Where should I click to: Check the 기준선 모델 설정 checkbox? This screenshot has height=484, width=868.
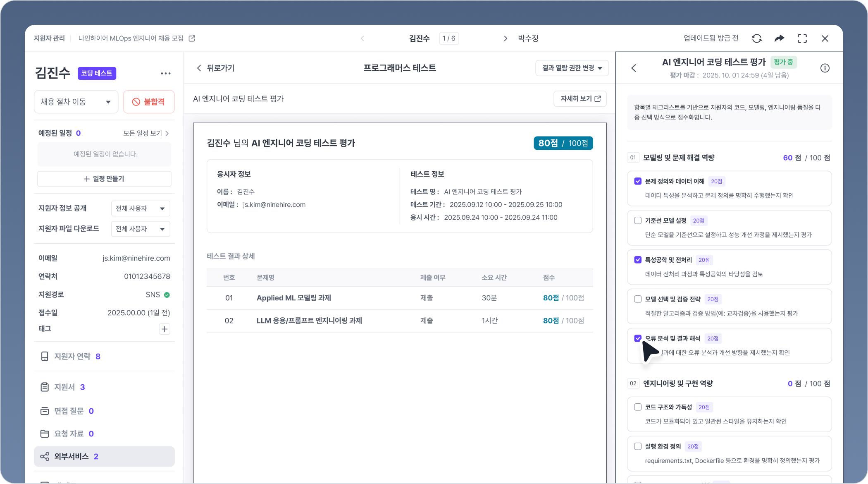click(x=638, y=220)
